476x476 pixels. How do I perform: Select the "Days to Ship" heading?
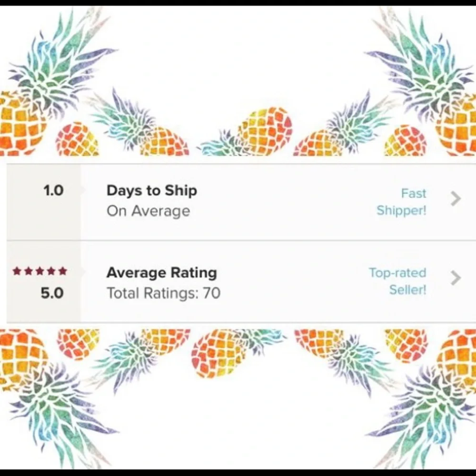pyautogui.click(x=151, y=191)
